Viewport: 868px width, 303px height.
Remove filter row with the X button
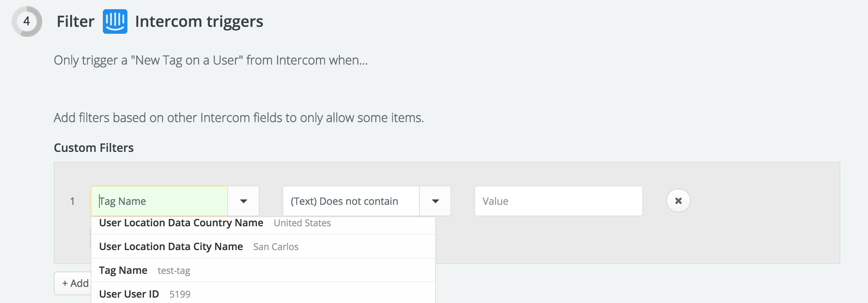click(x=678, y=201)
